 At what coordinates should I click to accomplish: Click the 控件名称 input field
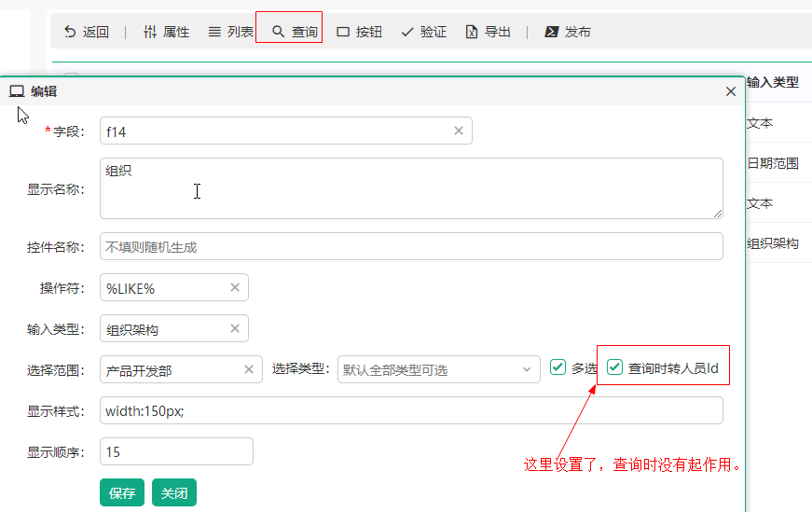pos(411,246)
